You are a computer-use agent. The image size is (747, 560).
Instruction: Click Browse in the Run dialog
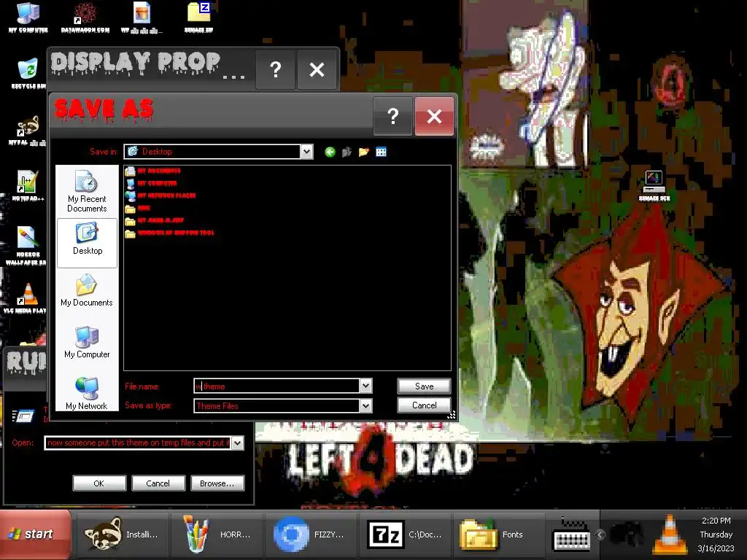(x=217, y=483)
